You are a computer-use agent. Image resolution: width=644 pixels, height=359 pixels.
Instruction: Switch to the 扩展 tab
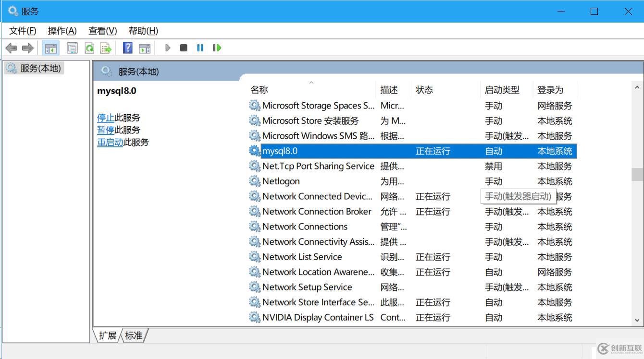point(107,335)
